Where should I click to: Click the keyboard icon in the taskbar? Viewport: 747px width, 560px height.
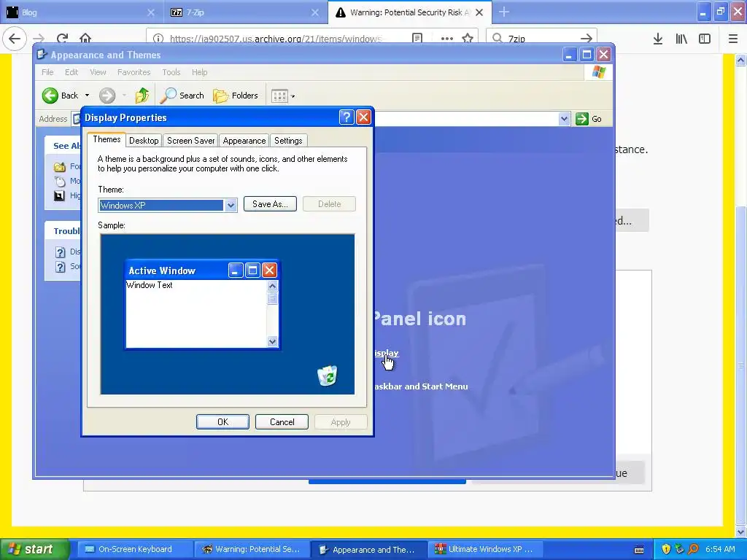click(639, 550)
